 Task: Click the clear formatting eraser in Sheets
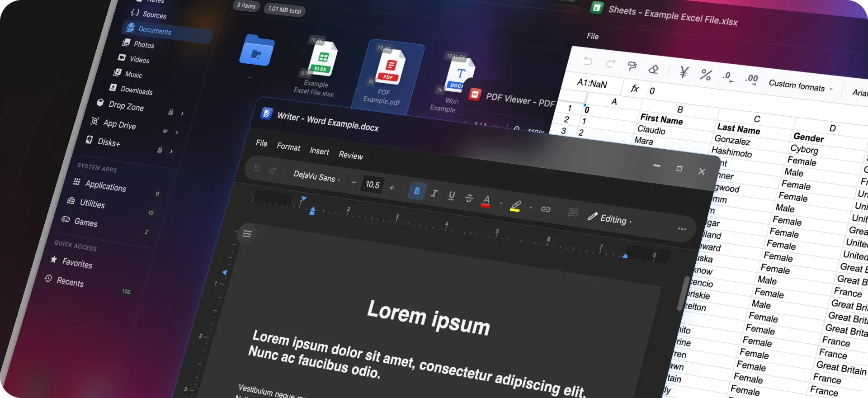[x=653, y=69]
